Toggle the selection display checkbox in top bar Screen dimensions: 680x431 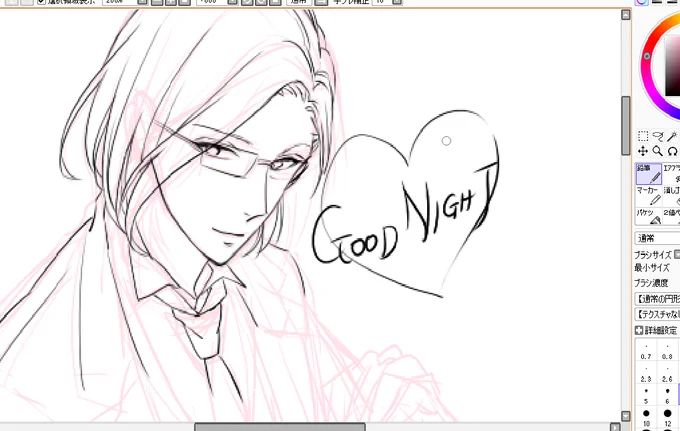pos(41,2)
